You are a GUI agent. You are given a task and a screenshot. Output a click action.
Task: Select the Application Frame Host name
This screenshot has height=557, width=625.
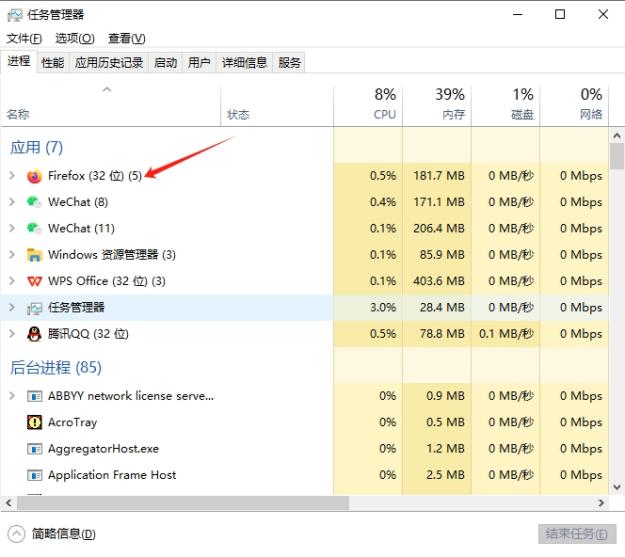[112, 475]
